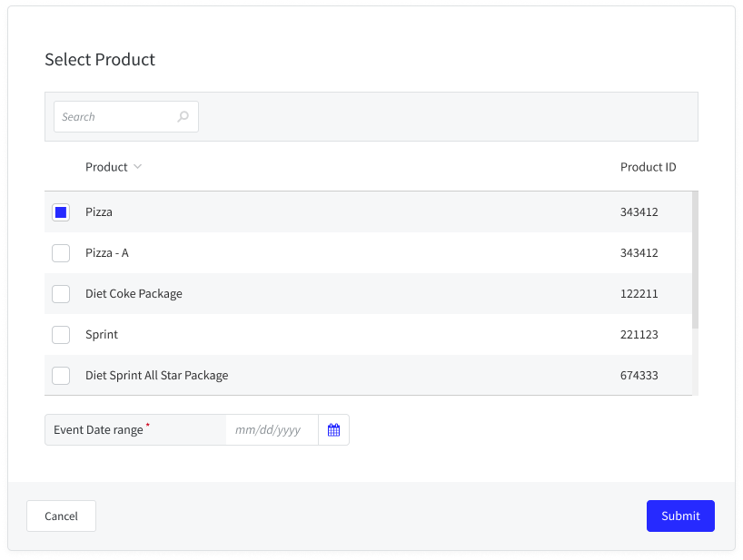The width and height of the screenshot is (743, 560).
Task: Click the Product column sort chevron
Action: (x=138, y=167)
